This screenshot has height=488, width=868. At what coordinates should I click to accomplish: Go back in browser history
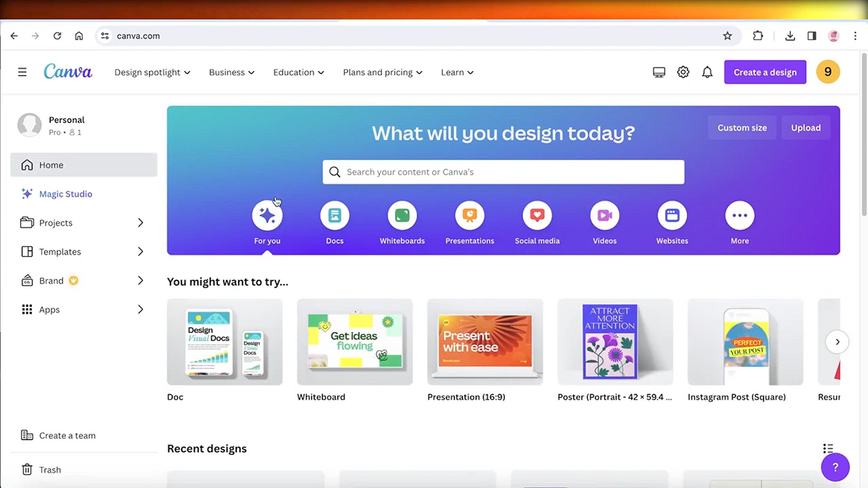14,36
